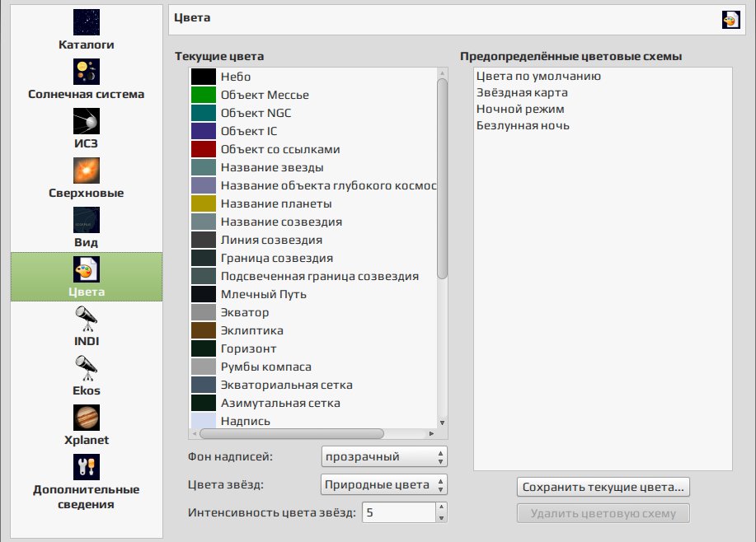Screen dimensions: 756x542
Task: Click the red Объект со ссылками swatch
Action: [204, 149]
